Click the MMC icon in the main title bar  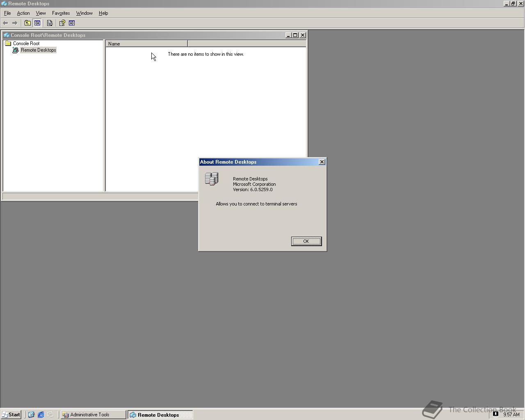point(4,3)
